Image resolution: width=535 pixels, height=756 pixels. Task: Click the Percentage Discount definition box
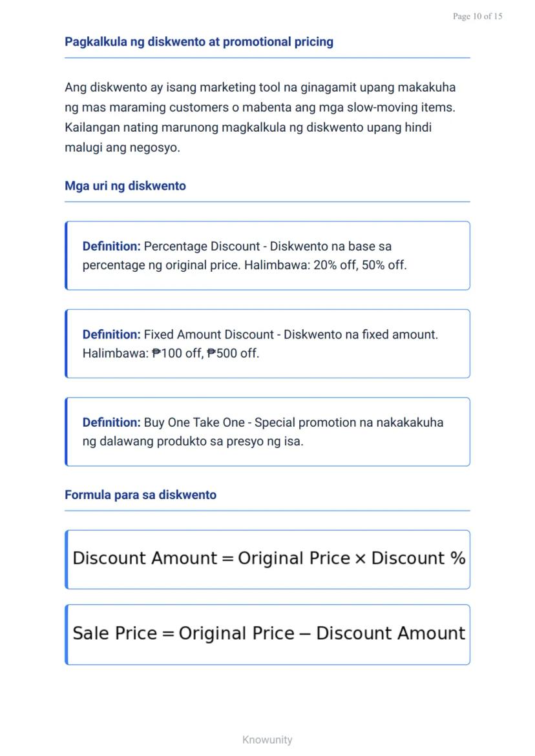(267, 256)
